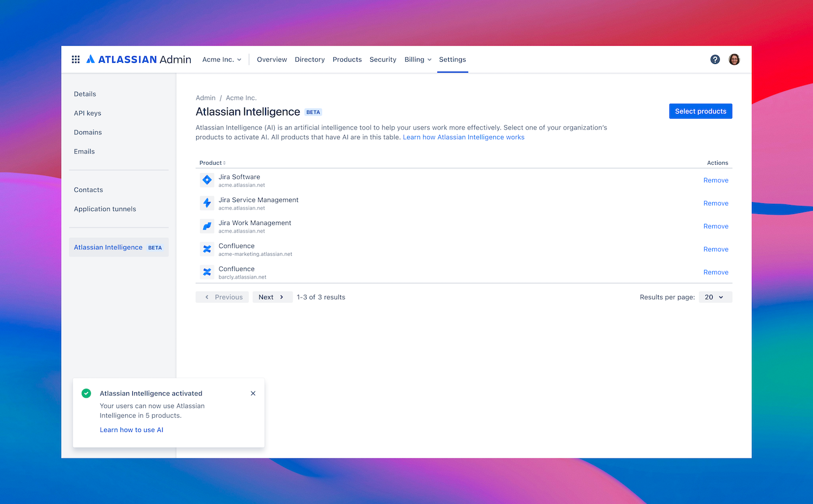The width and height of the screenshot is (813, 504).
Task: Switch to the Directory tab
Action: click(x=309, y=59)
